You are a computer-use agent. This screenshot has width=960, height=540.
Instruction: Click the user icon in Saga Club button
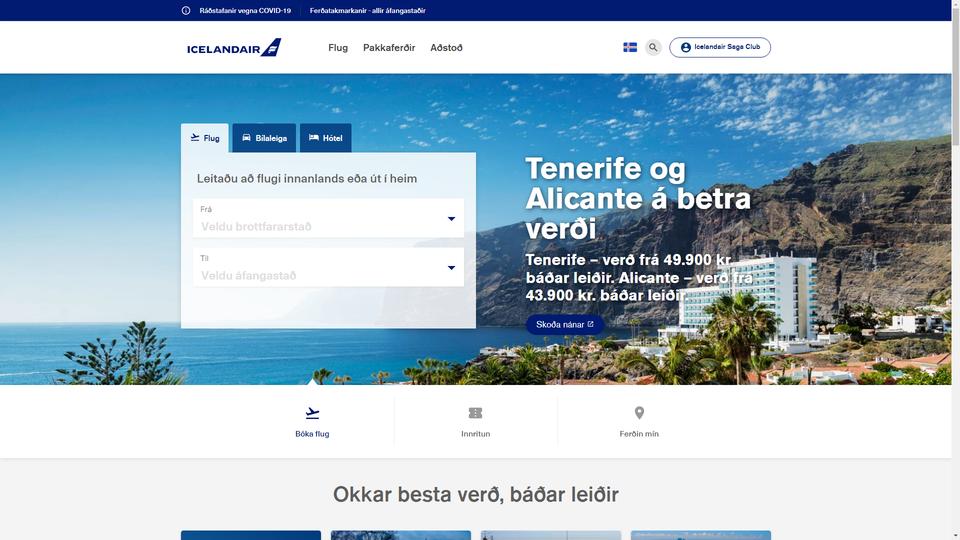[686, 47]
